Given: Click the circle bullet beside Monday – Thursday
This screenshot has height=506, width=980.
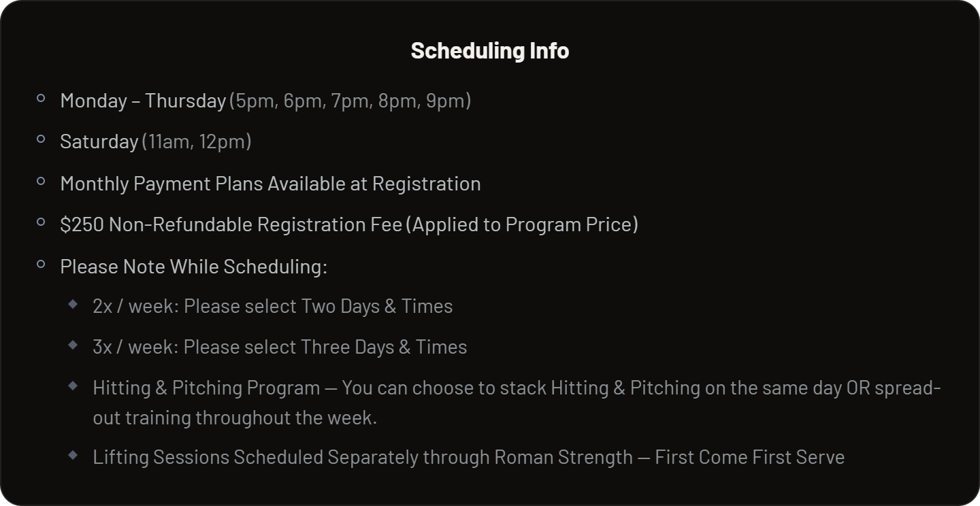Looking at the screenshot, I should [x=41, y=99].
